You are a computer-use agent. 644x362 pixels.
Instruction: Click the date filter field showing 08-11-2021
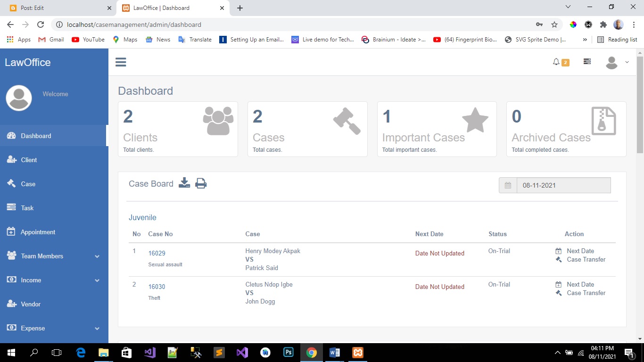coord(564,185)
